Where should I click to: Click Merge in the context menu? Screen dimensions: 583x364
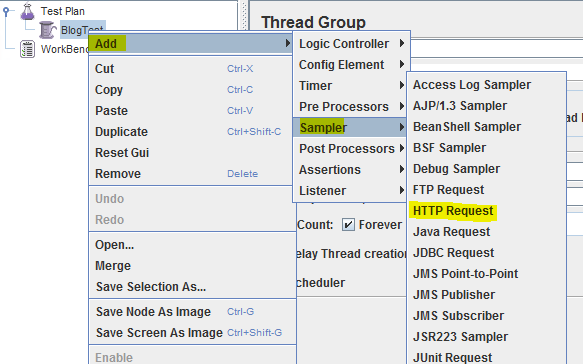point(192,265)
